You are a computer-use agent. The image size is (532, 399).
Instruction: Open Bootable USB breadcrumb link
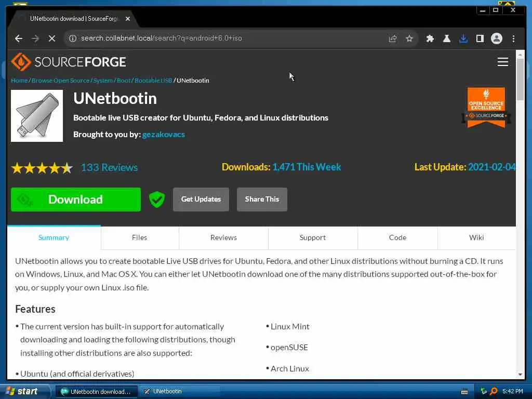pyautogui.click(x=153, y=81)
